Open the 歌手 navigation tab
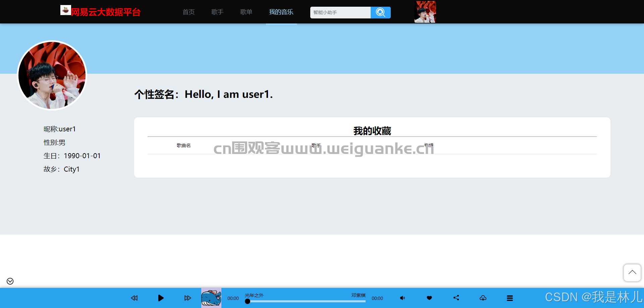 coord(217,12)
